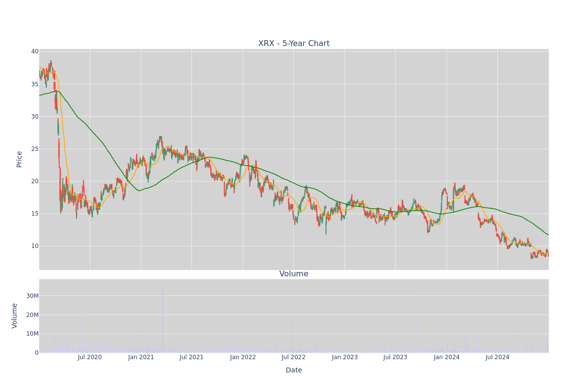
Task: Click the "XRX - 5-Year Chart" title
Action: tap(294, 44)
